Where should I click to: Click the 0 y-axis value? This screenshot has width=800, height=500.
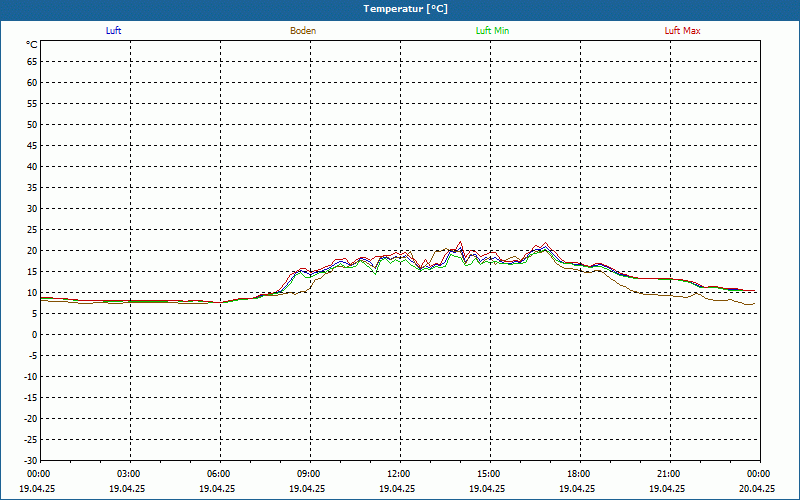35,335
